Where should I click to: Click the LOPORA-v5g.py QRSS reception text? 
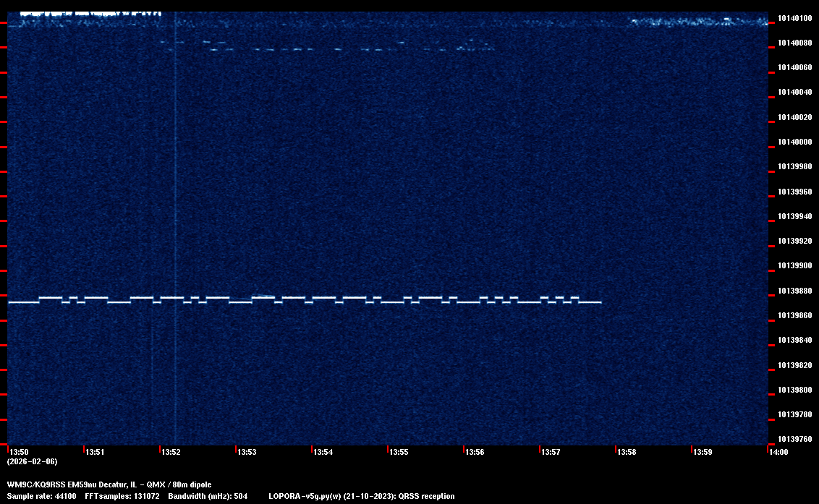pyautogui.click(x=361, y=496)
